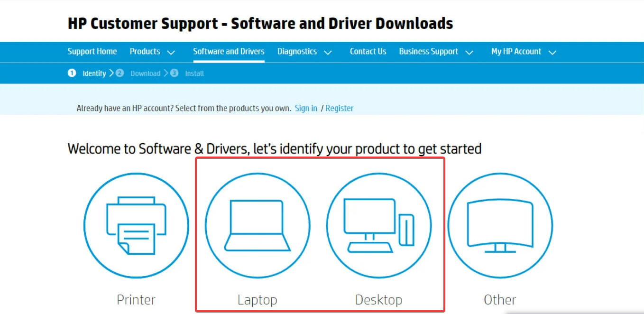
Task: Pick the Desktop computer icon
Action: [379, 225]
